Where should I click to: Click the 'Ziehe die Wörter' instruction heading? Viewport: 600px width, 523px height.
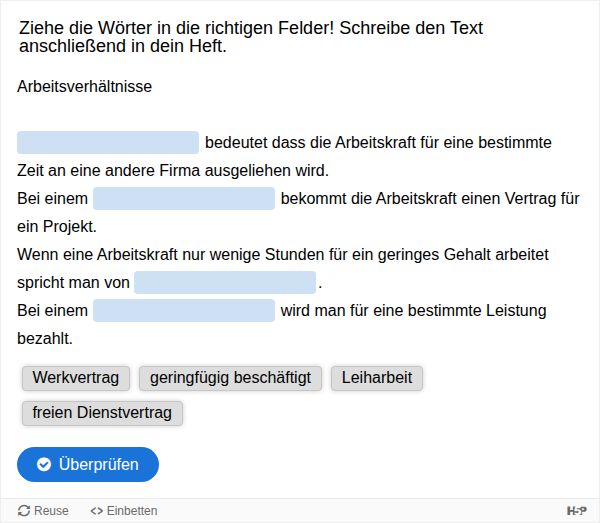coord(250,36)
